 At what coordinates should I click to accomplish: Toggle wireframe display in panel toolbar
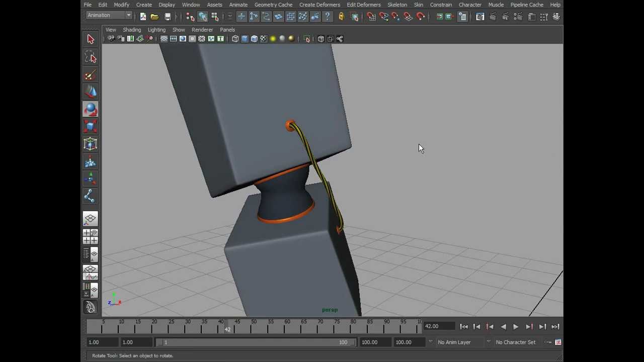[x=235, y=39]
